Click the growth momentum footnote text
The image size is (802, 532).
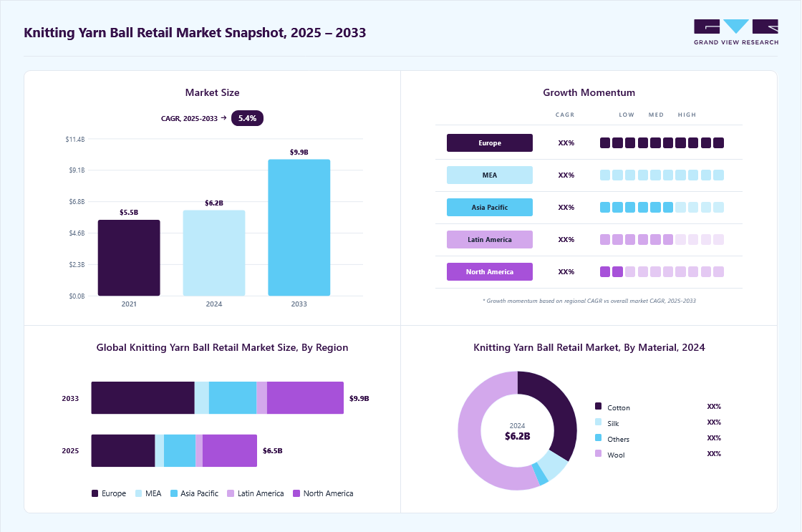pyautogui.click(x=589, y=301)
